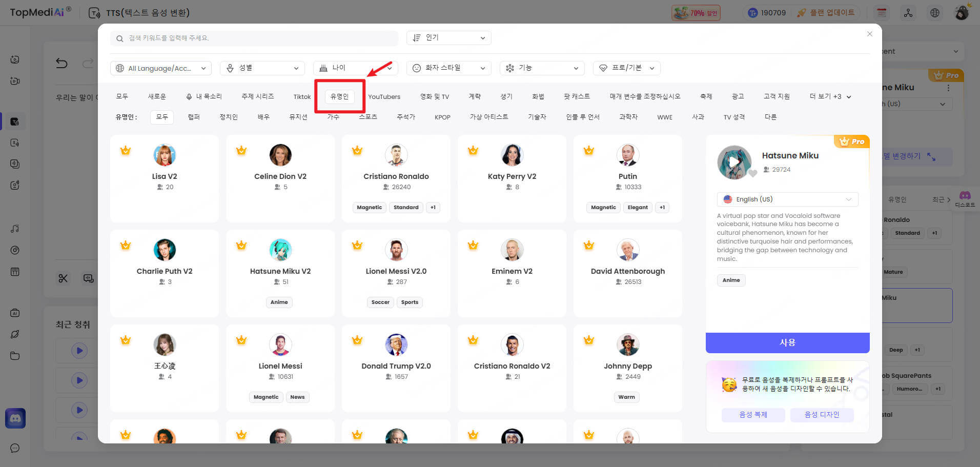Image resolution: width=980 pixels, height=467 pixels.
Task: Open the 나이 age dropdown
Action: coord(356,68)
